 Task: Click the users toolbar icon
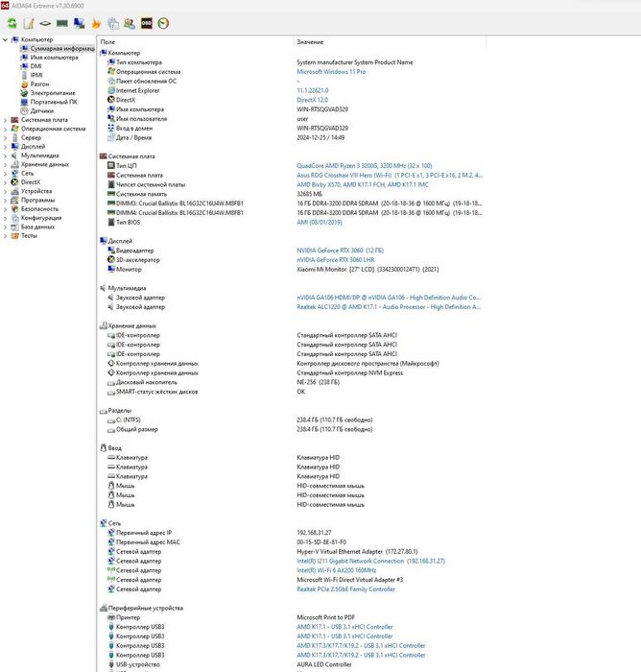coord(130,23)
